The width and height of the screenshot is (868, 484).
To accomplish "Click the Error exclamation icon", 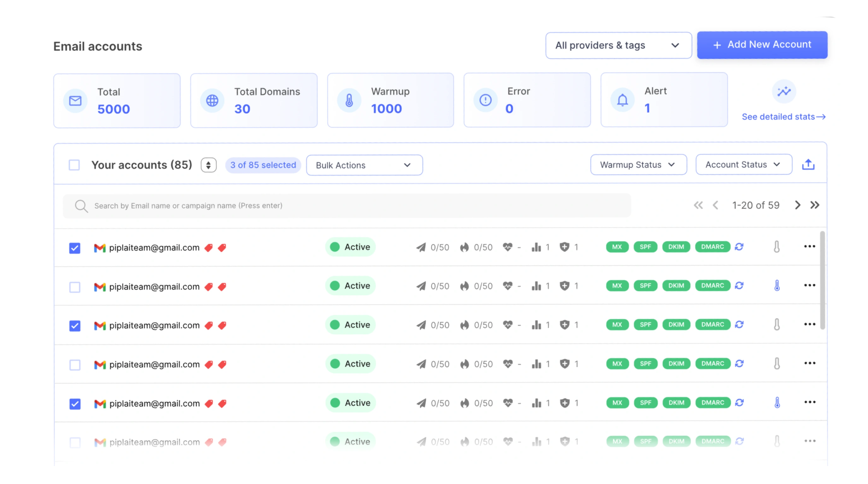I will pyautogui.click(x=485, y=100).
